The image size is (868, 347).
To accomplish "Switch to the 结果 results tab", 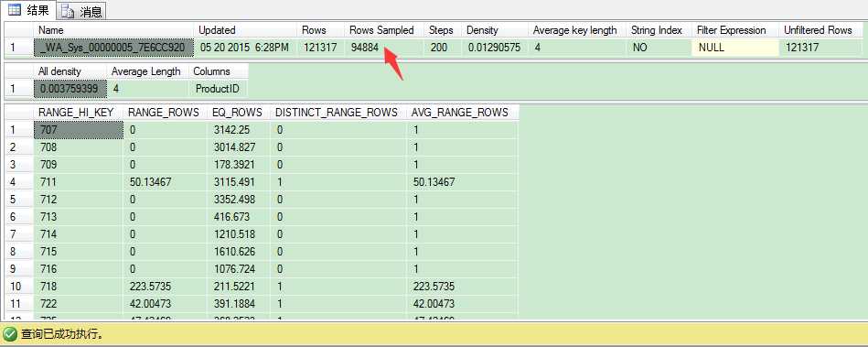I will point(28,9).
